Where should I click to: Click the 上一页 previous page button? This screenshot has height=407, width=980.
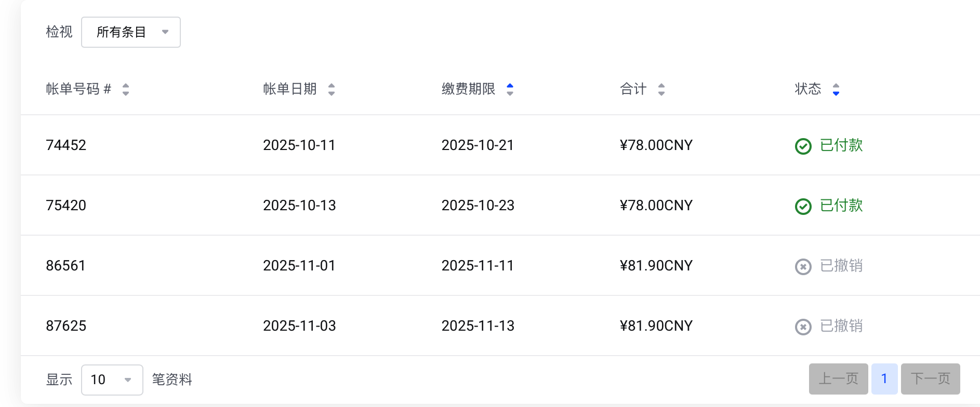[838, 379]
